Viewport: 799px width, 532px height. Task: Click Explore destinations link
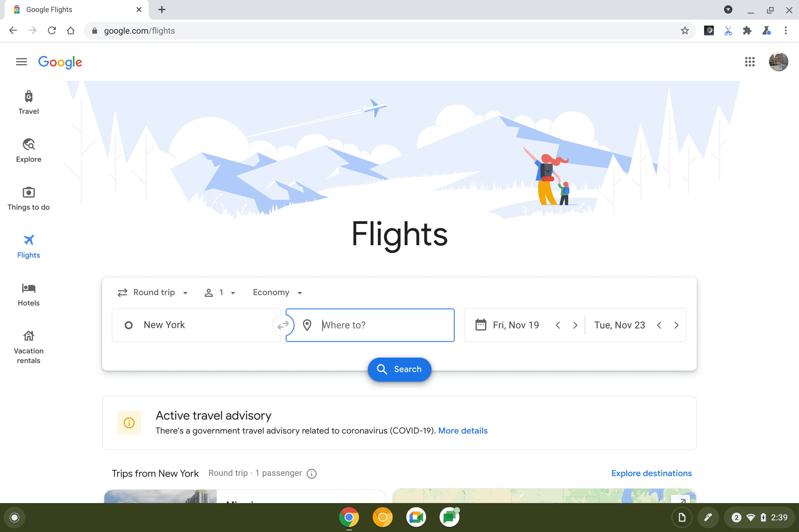click(652, 473)
